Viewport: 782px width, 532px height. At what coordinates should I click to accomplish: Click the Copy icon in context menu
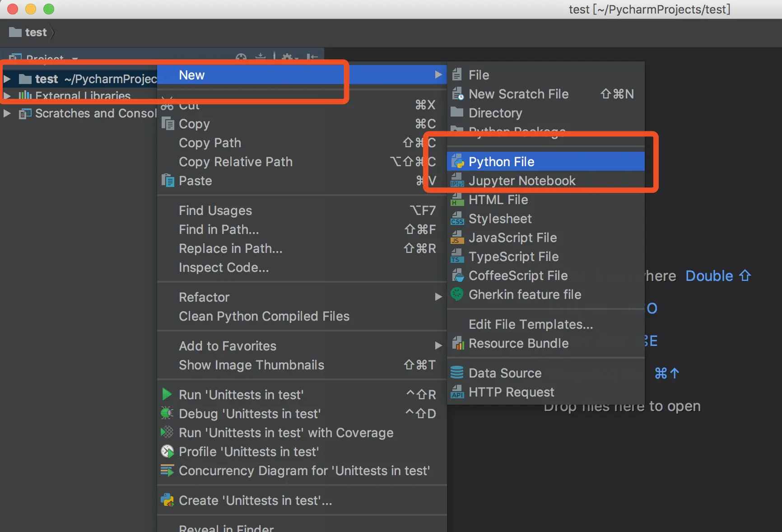coord(168,123)
